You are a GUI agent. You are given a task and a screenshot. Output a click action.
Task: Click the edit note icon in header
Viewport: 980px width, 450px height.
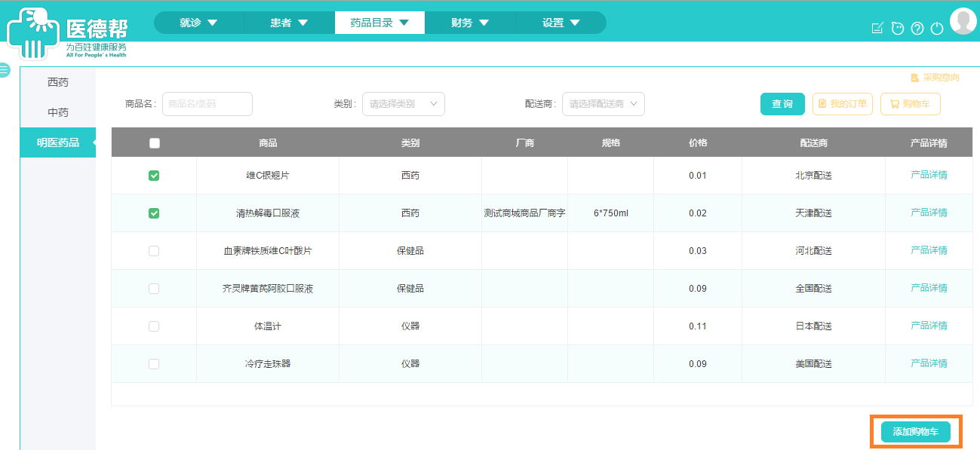click(x=877, y=28)
